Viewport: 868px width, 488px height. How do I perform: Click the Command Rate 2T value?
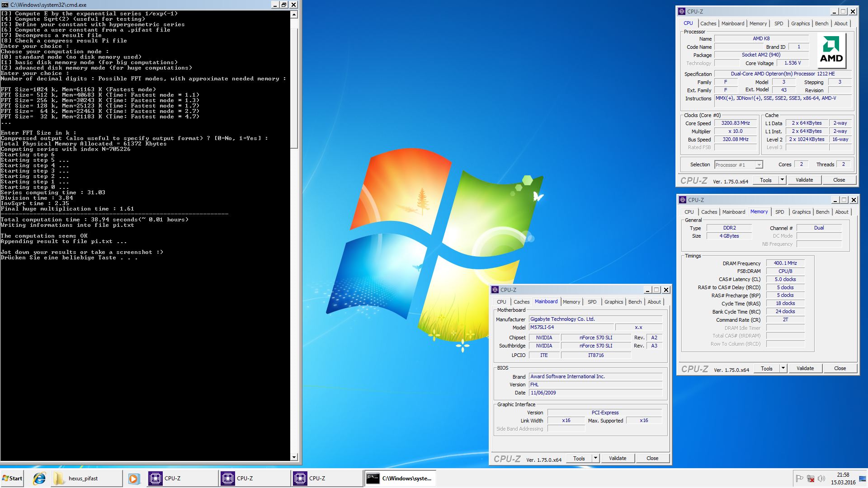pyautogui.click(x=785, y=319)
